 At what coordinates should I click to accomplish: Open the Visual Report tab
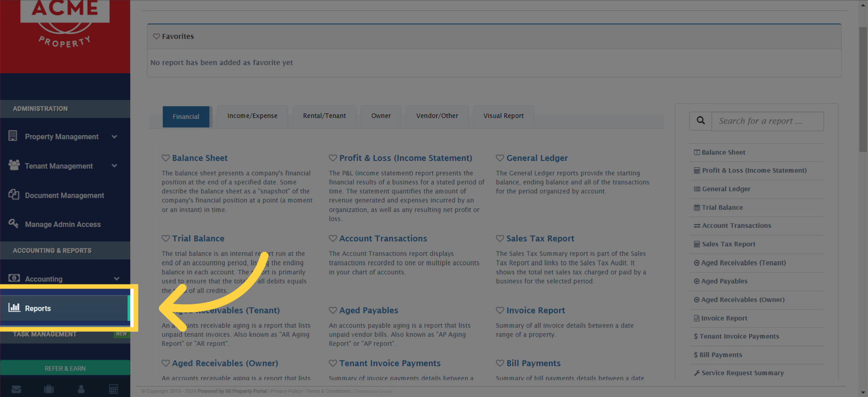coord(504,116)
